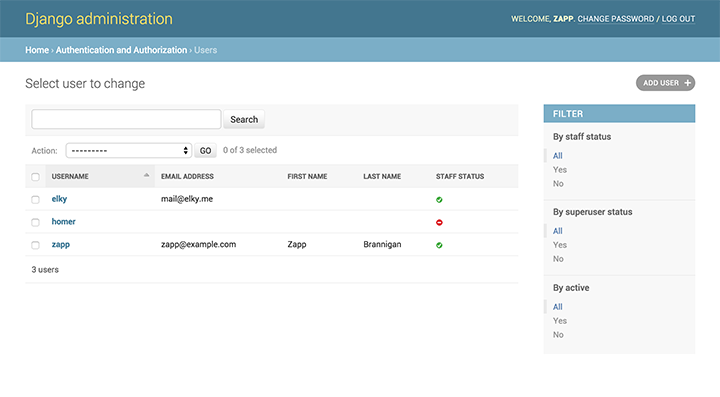Click the green staff status icon for zapp
Image resolution: width=720 pixels, height=397 pixels.
point(439,245)
